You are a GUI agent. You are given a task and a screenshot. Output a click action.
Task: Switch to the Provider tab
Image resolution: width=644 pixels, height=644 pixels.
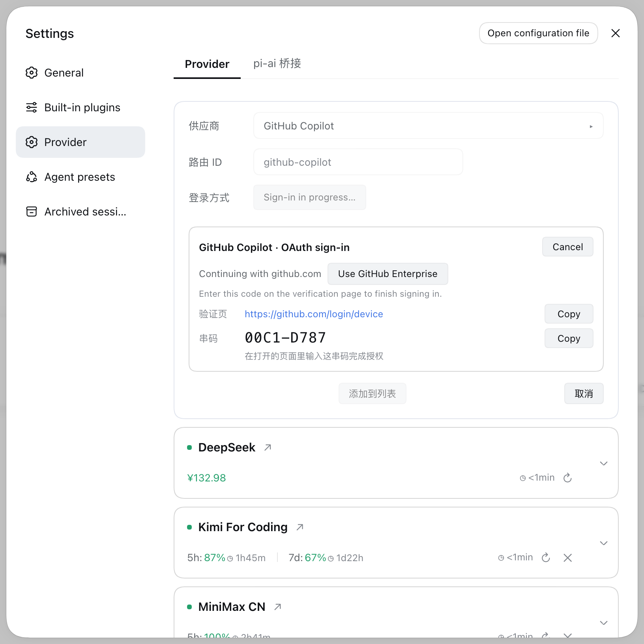click(207, 64)
